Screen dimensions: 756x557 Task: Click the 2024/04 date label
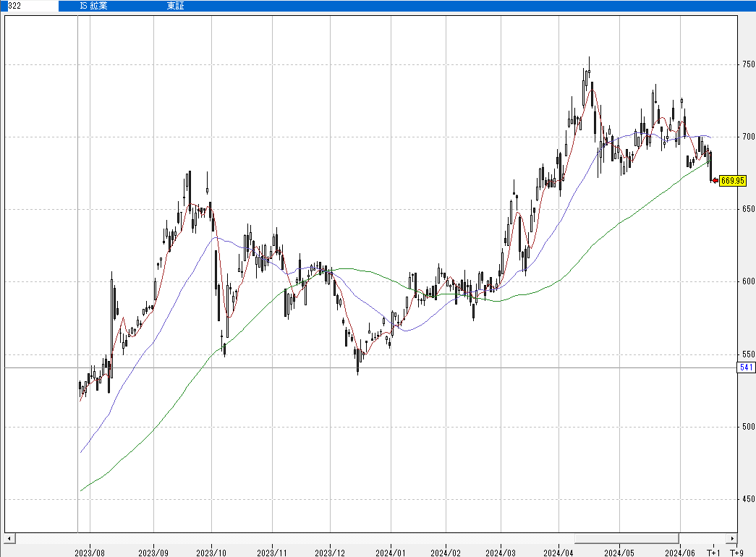pos(558,553)
